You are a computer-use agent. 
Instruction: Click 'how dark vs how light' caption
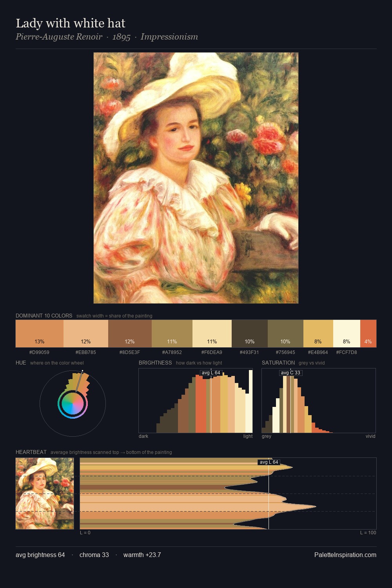[x=199, y=363]
